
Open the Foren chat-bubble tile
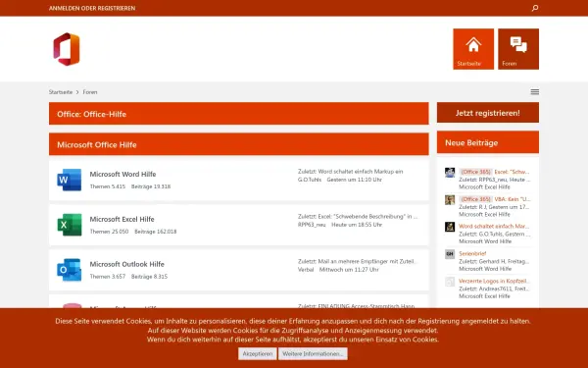pyautogui.click(x=518, y=49)
